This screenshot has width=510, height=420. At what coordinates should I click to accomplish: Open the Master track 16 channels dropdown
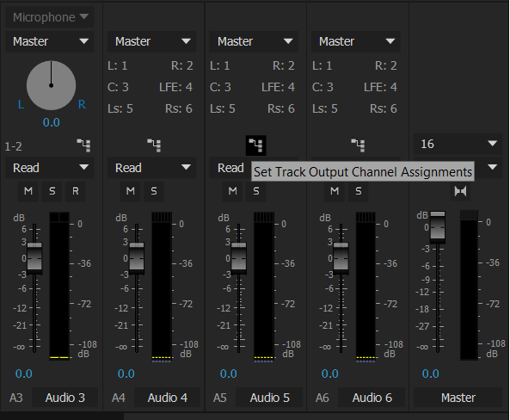click(458, 144)
